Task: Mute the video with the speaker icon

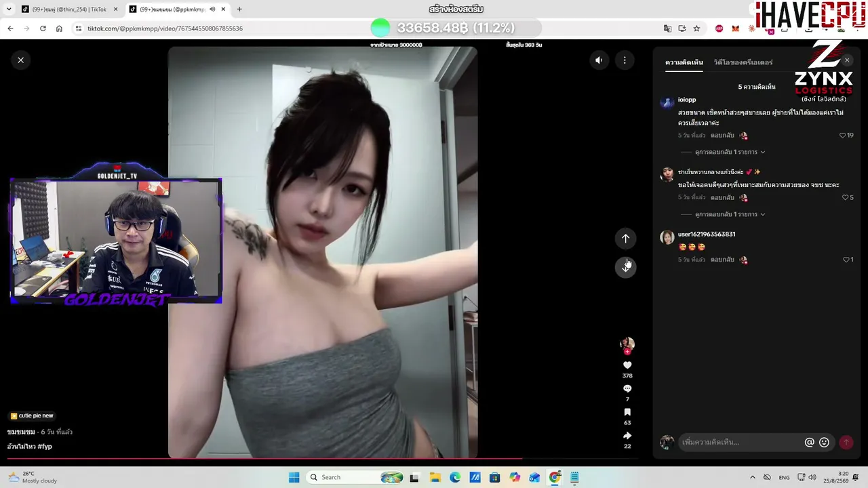Action: (599, 60)
